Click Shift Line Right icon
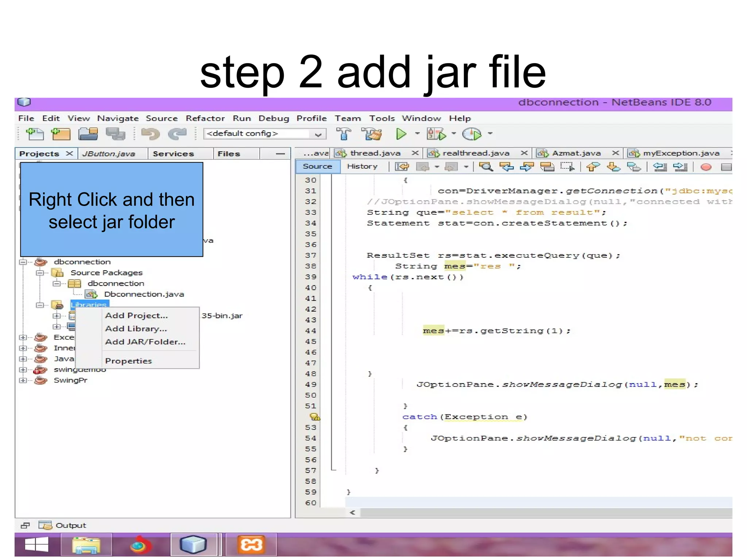Image resolution: width=747 pixels, height=560 pixels. point(680,167)
